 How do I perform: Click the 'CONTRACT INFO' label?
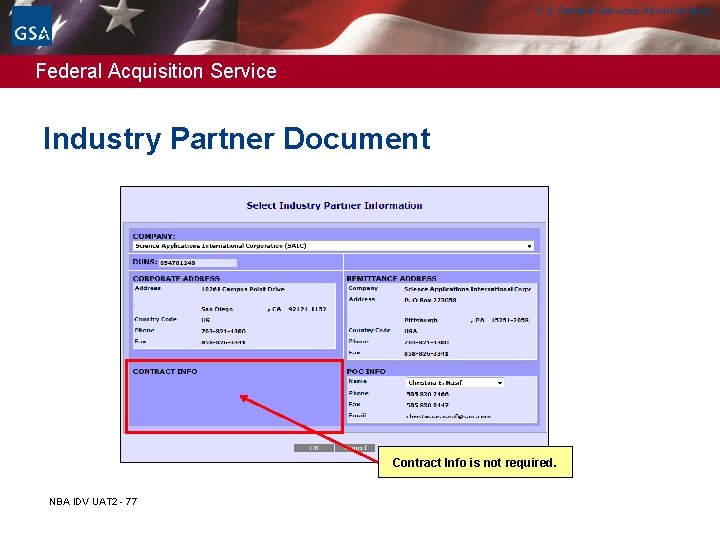tap(165, 371)
